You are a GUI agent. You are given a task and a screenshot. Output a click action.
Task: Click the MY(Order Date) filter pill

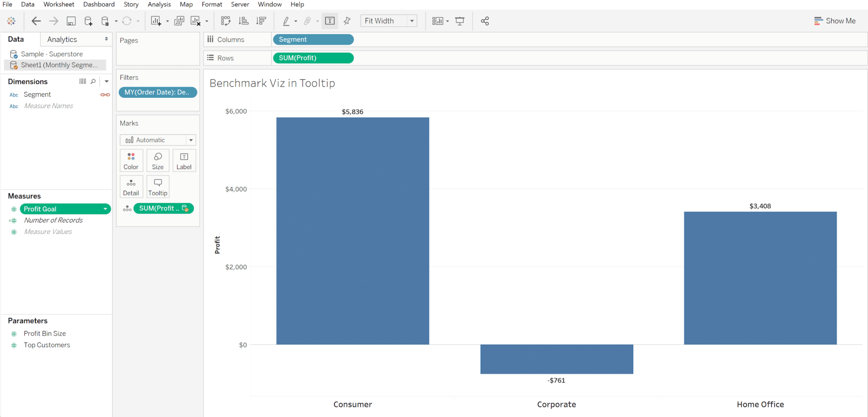[157, 92]
